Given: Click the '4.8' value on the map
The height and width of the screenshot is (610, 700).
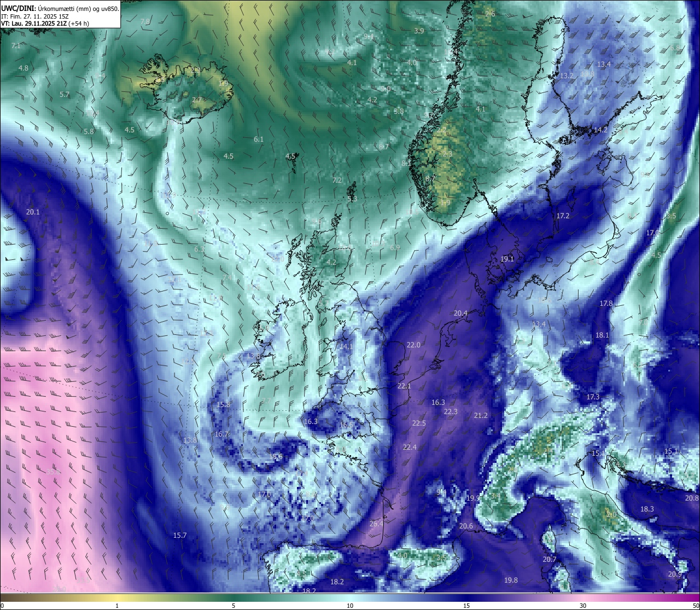Looking at the screenshot, I should click(24, 68).
